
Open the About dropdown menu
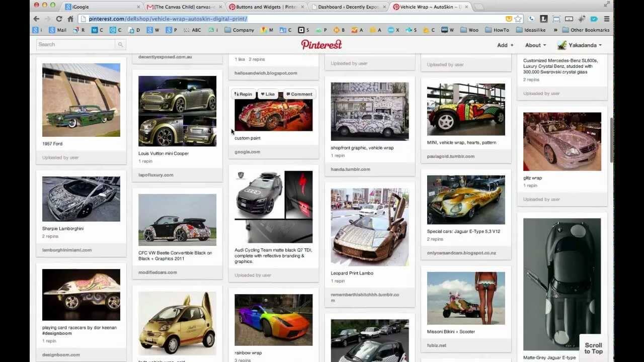click(x=535, y=45)
